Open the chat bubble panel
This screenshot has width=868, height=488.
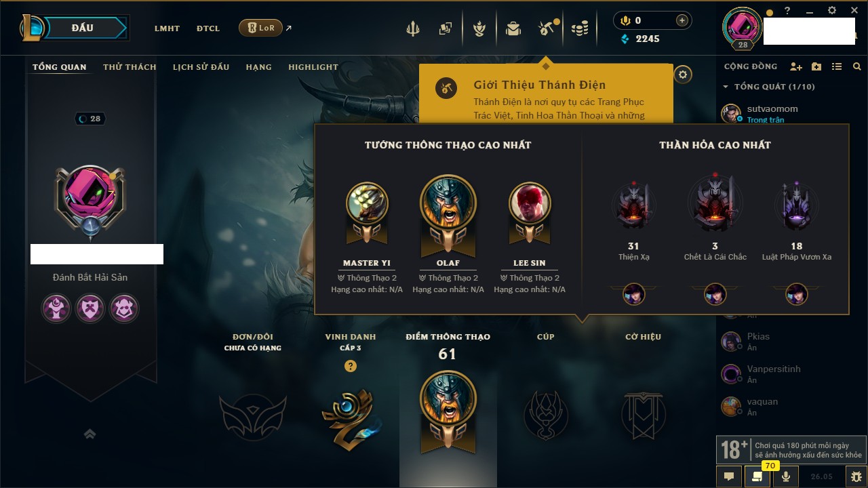pos(729,476)
